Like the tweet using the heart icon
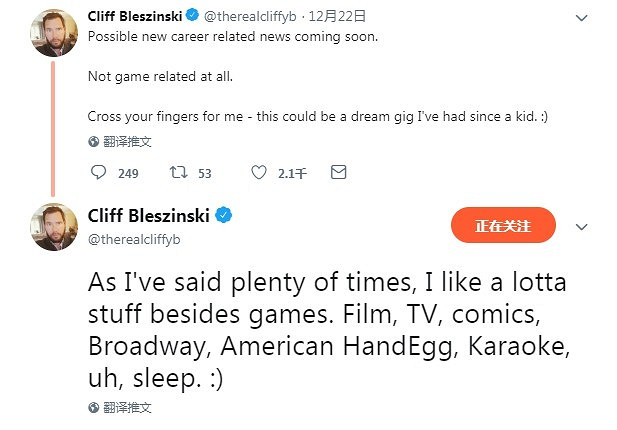The width and height of the screenshot is (617, 430). click(x=259, y=173)
